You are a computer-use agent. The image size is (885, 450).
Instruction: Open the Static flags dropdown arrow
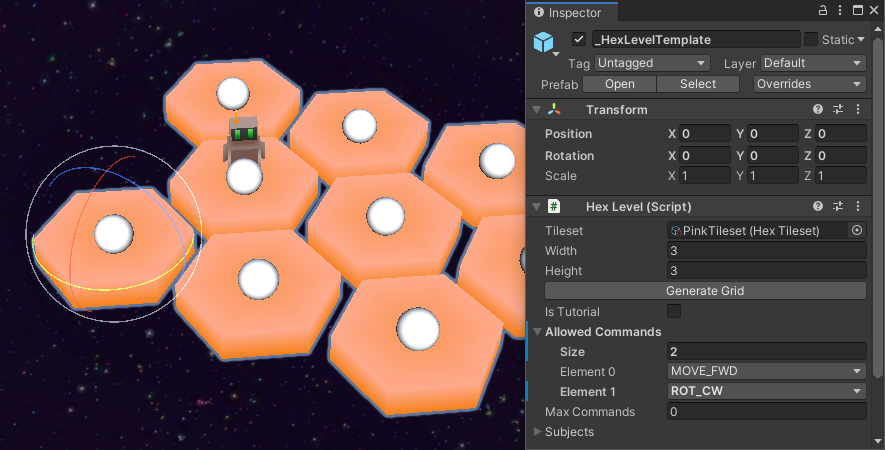pos(861,40)
